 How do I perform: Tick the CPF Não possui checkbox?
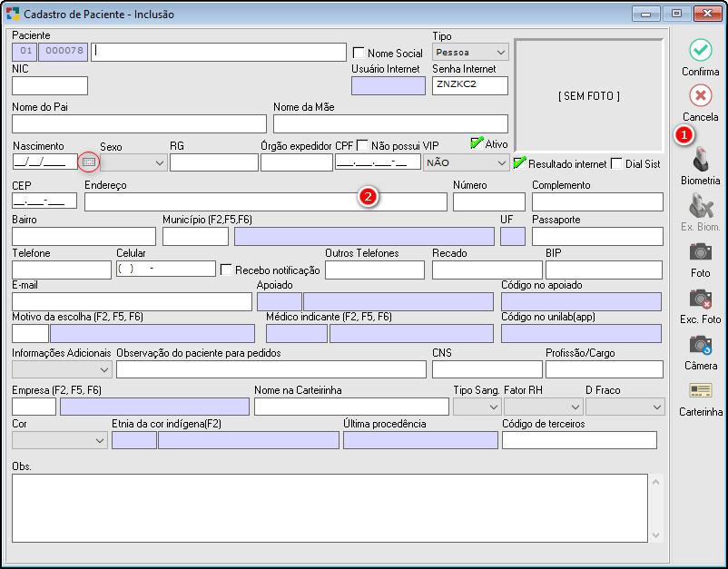click(362, 146)
